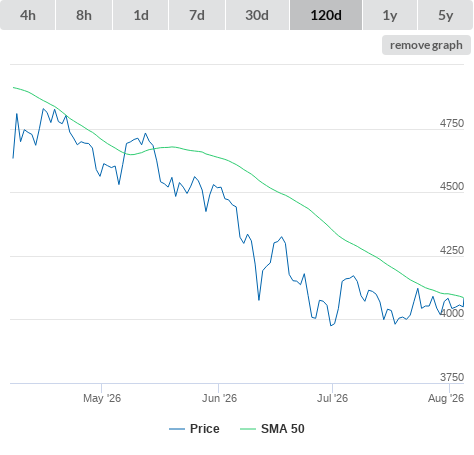Screen dimensions: 474x455
Task: Click the blue Price legend line marker
Action: 177,429
